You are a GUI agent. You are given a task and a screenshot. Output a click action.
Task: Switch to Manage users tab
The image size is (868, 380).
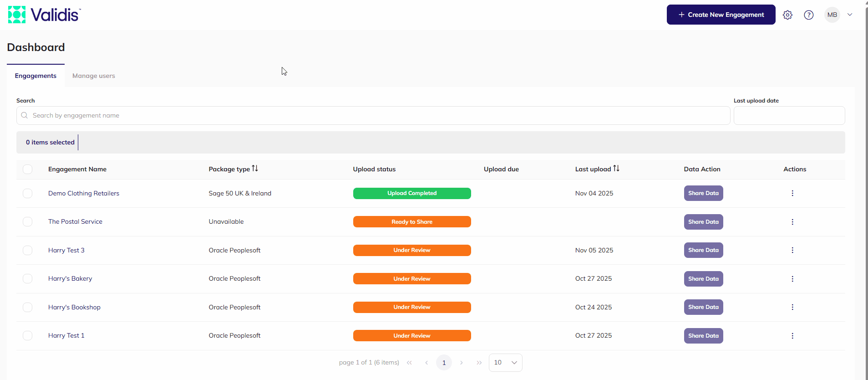94,76
